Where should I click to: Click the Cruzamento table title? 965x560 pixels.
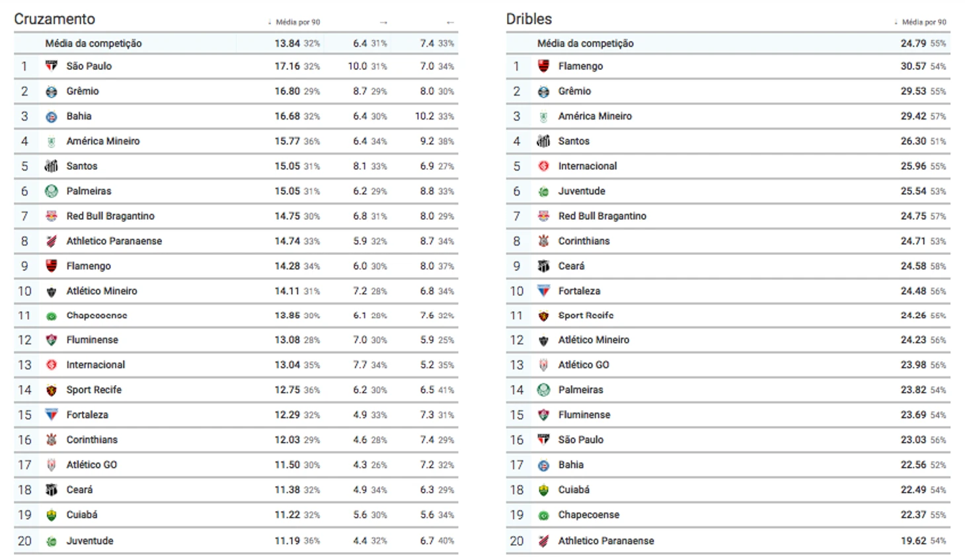55,19
